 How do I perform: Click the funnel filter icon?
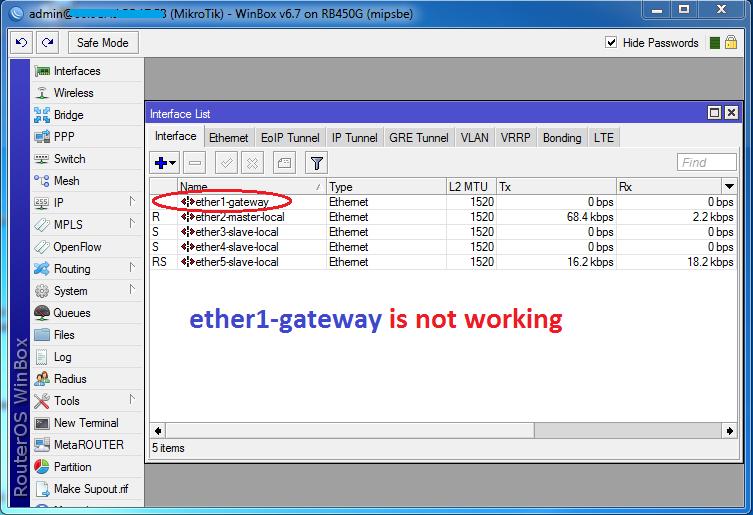[x=316, y=163]
